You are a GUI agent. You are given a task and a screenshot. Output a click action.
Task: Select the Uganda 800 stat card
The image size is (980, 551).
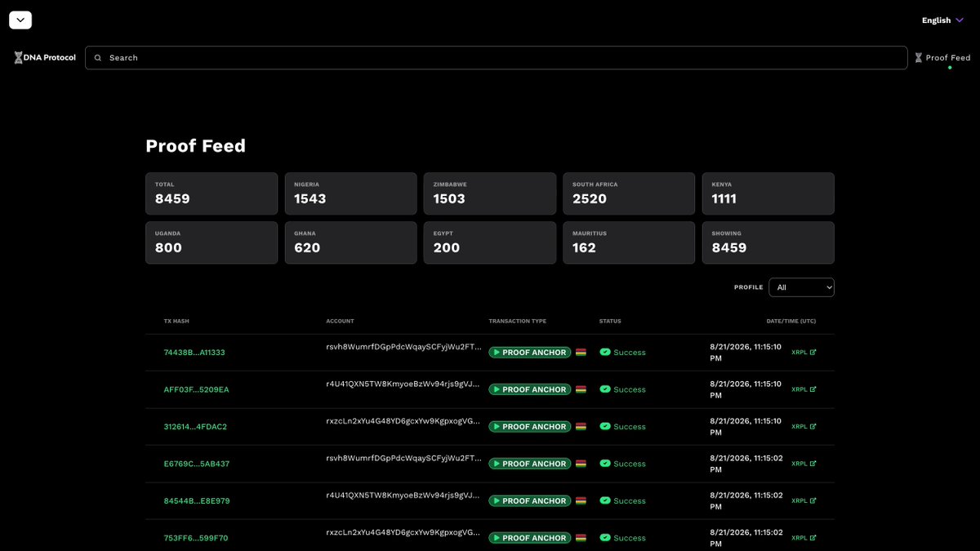click(x=212, y=242)
